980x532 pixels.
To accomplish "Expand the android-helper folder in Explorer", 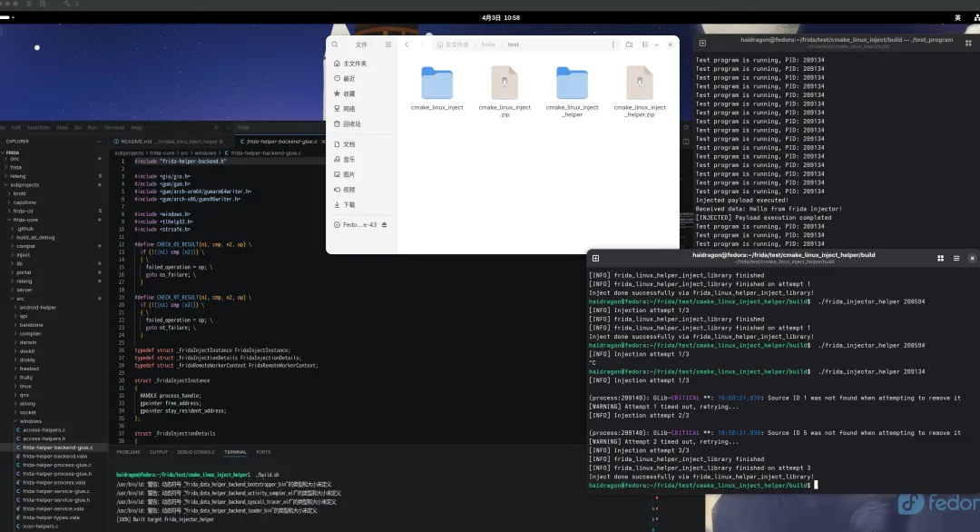I will 37,308.
